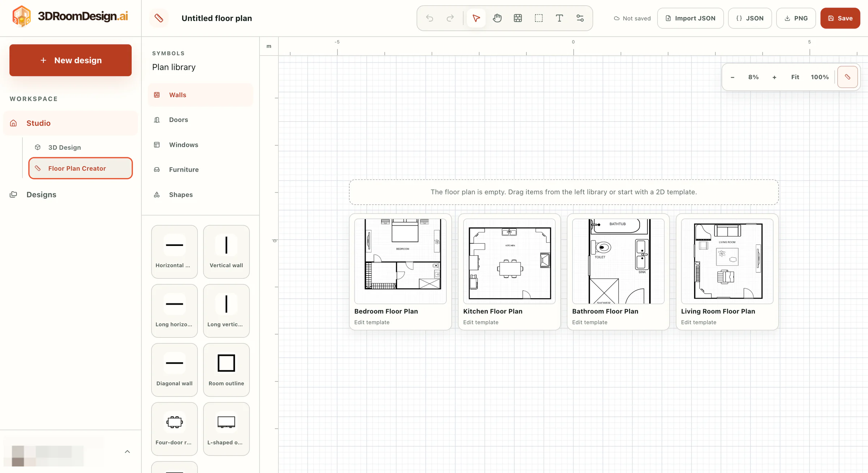Download the plan as PNG

pyautogui.click(x=796, y=18)
